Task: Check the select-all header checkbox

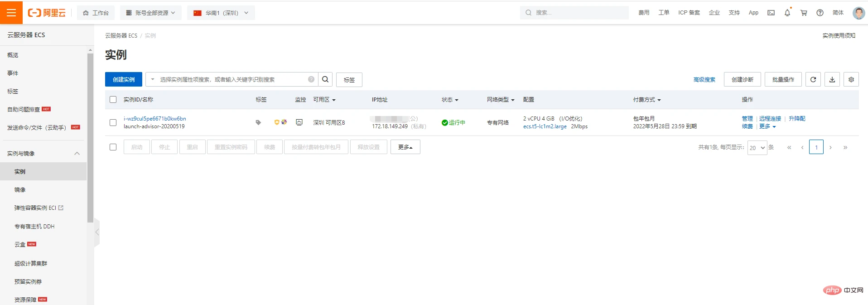Action: [113, 99]
